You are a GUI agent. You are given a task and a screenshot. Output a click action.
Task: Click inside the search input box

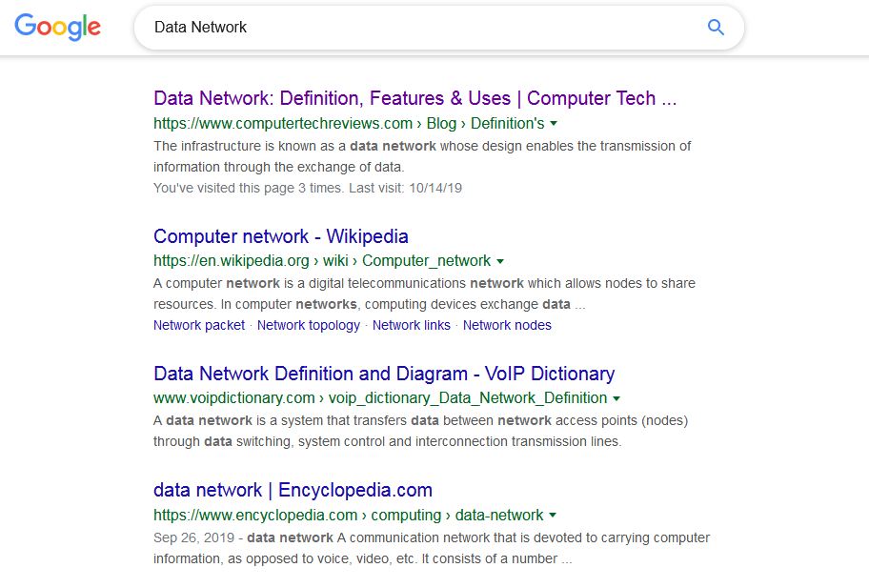coord(381,28)
